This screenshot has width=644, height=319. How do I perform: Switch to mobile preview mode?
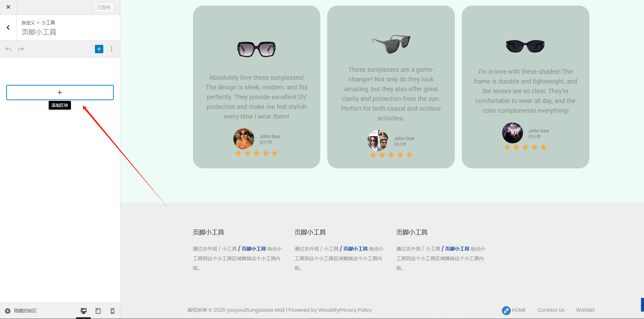point(112,311)
